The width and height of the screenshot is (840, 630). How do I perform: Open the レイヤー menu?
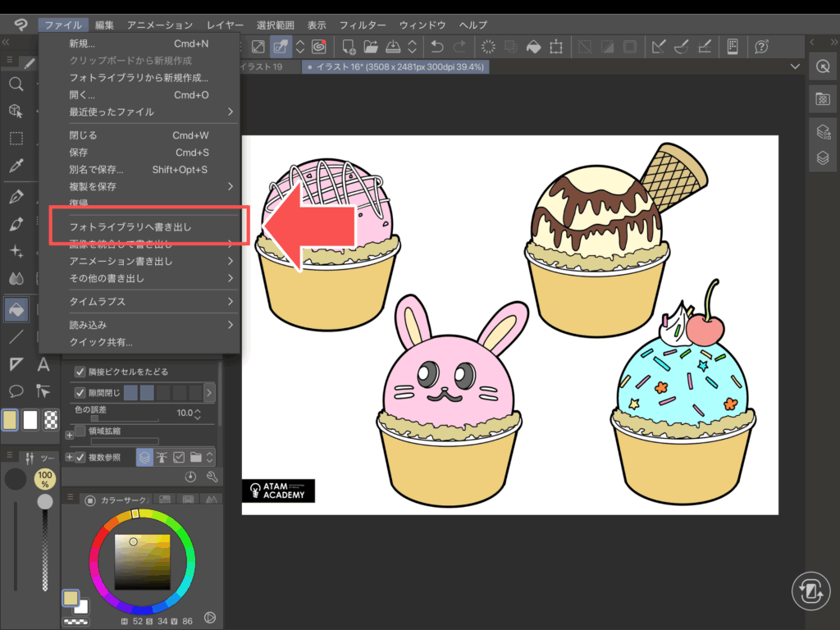pos(224,25)
